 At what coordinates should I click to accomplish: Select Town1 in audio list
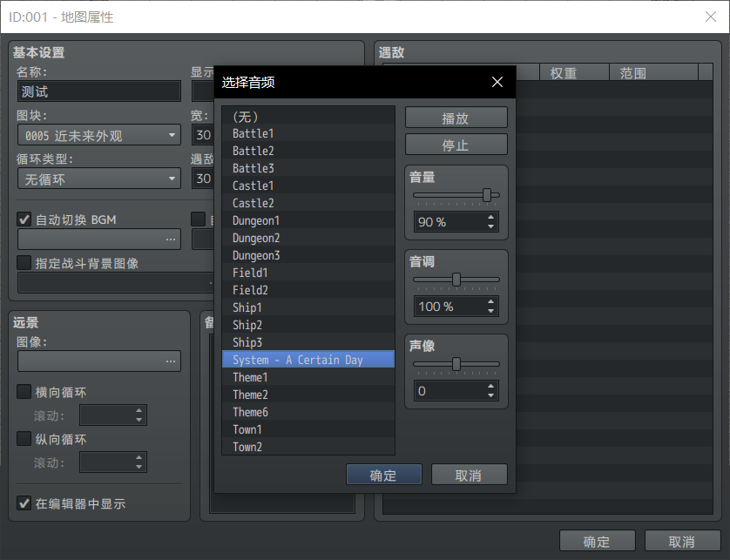(308, 429)
